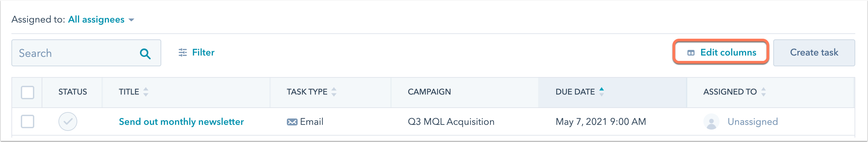Toggle the Due Date sort arrow

tap(602, 92)
